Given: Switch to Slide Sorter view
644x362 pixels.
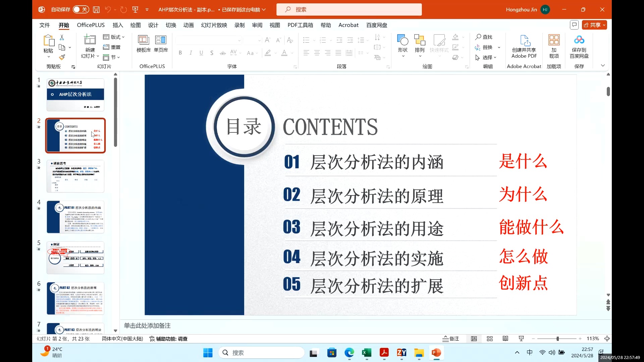Looking at the screenshot, I should tap(490, 339).
